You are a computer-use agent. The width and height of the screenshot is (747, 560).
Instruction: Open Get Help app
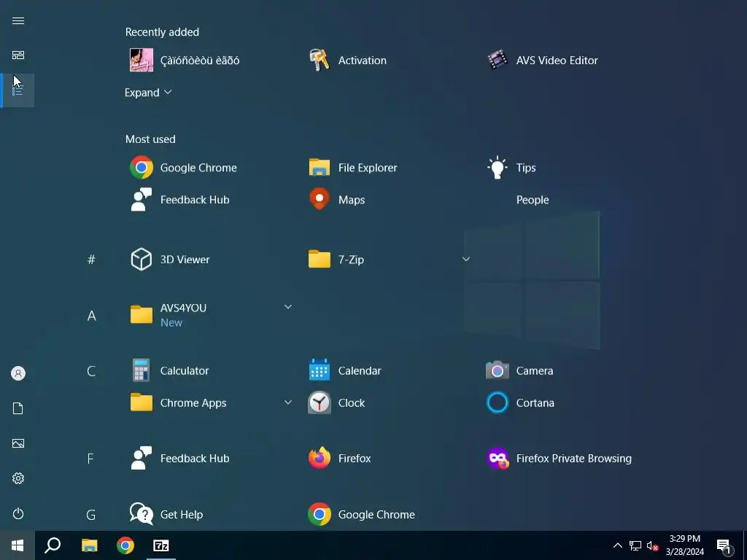point(166,514)
